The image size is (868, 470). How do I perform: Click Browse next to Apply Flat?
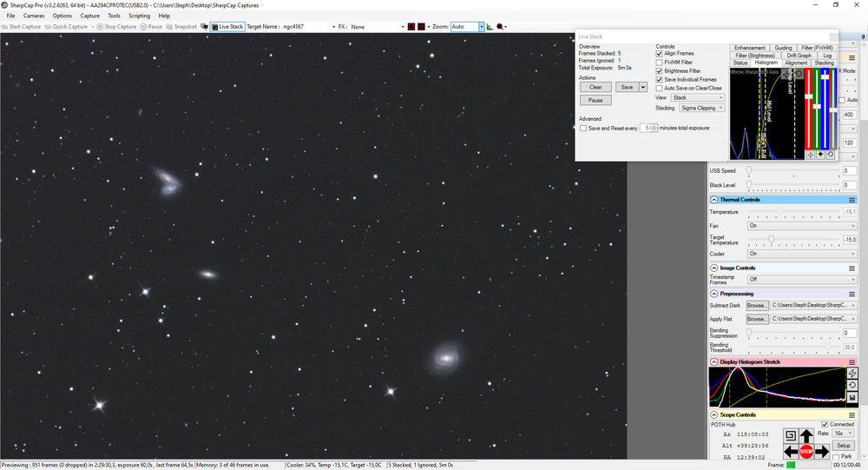click(757, 319)
